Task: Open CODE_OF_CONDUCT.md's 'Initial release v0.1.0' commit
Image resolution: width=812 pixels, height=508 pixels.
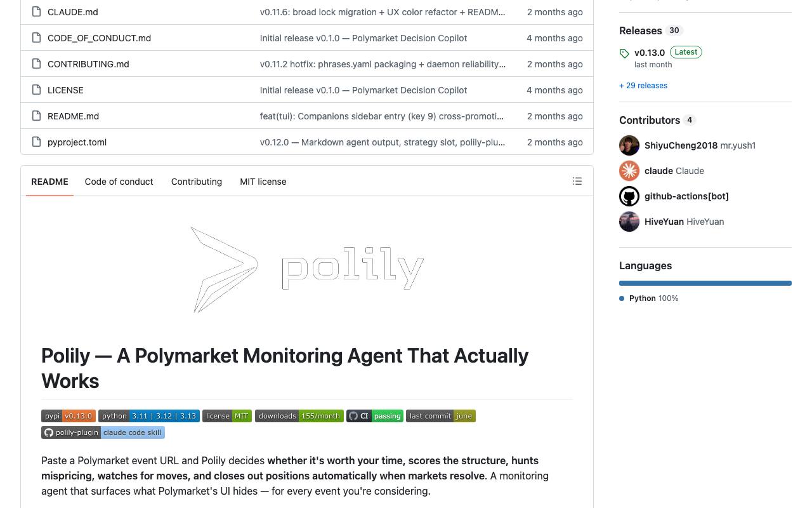Action: (x=363, y=38)
